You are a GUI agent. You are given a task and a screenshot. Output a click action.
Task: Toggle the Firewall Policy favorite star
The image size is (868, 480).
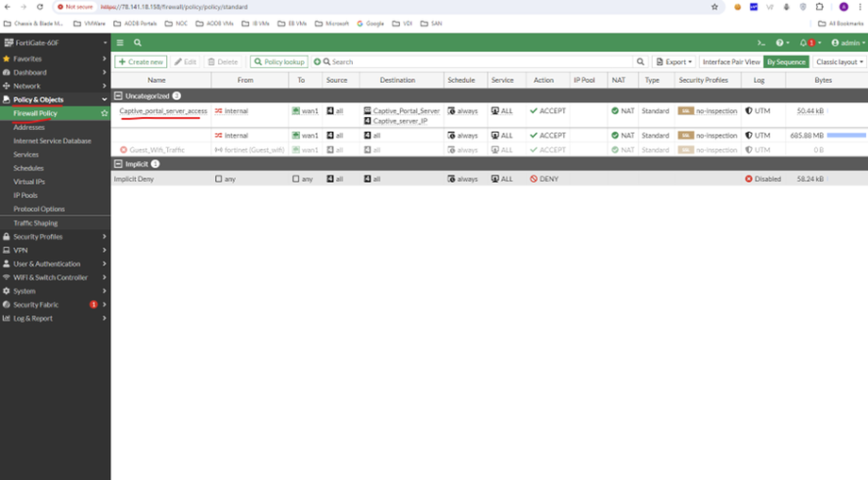tap(104, 113)
